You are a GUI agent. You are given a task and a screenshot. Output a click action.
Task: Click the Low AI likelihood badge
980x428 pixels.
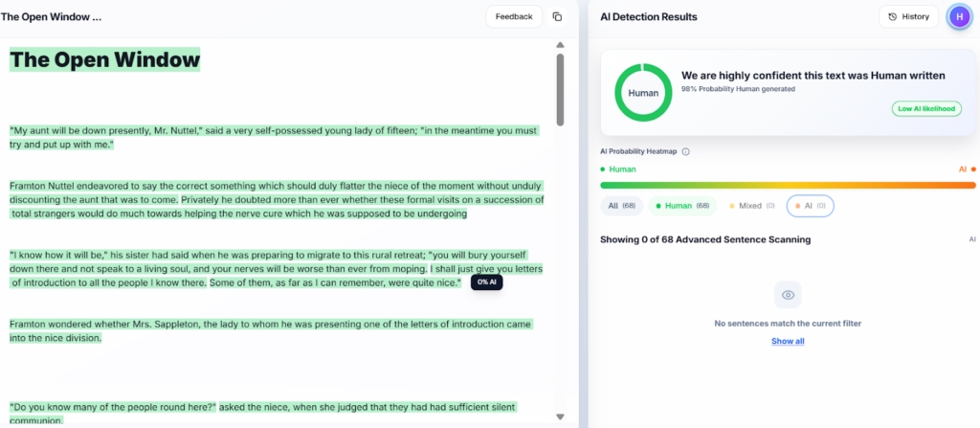coord(926,109)
